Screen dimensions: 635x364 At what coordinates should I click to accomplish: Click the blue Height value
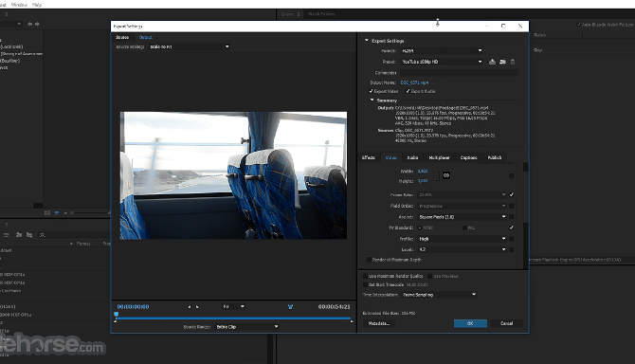coord(423,181)
